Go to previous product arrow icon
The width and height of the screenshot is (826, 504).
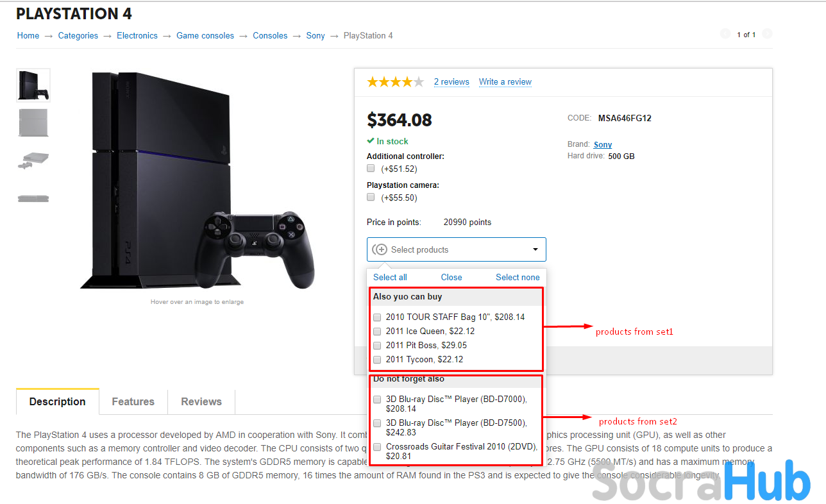tap(725, 34)
